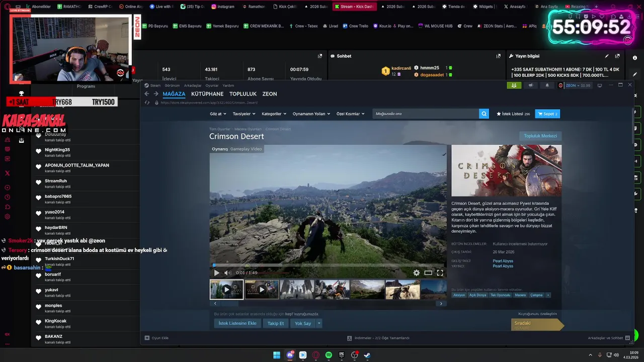Switch to the TOPLULUK tab
This screenshot has width=644, height=362.
pos(243,94)
